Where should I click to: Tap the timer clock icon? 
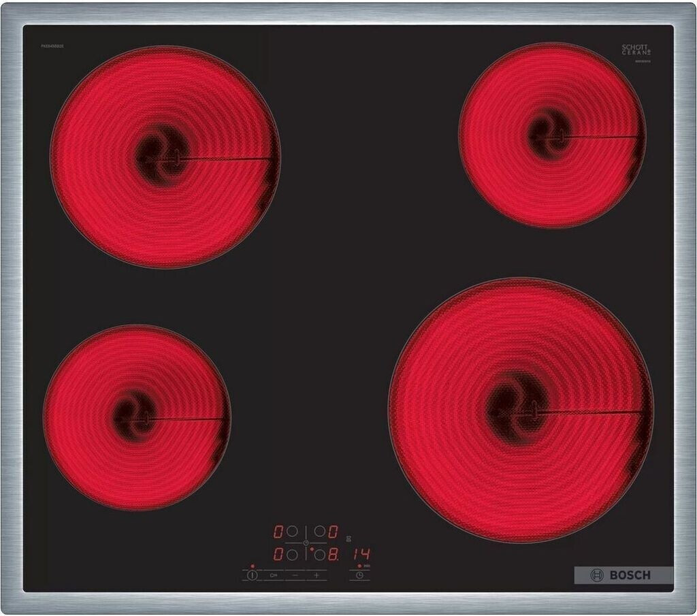tap(358, 575)
